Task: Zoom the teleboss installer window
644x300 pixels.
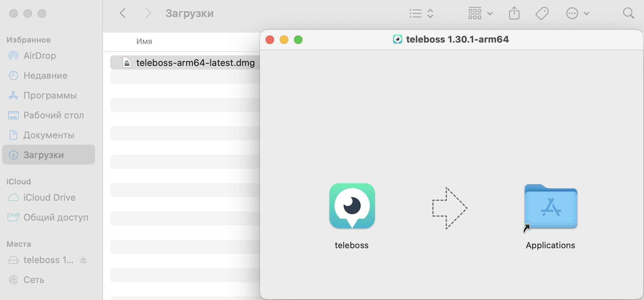Action: pos(298,40)
